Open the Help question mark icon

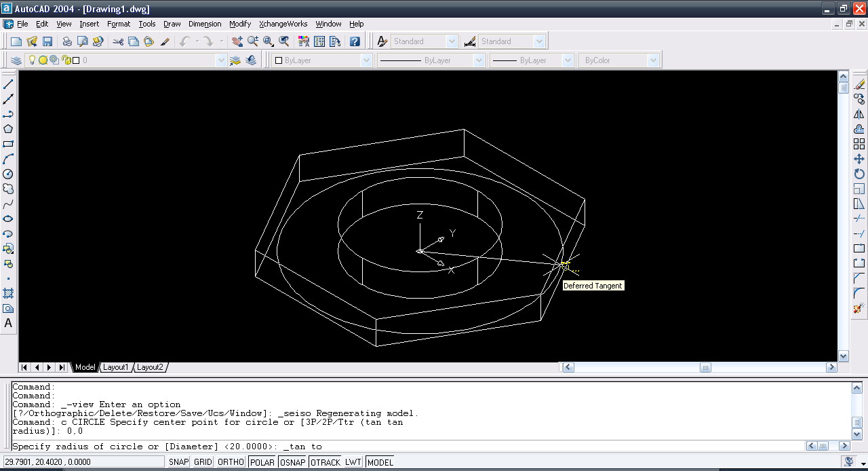pyautogui.click(x=355, y=41)
